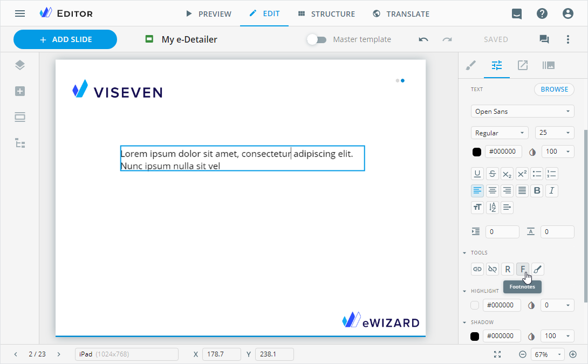This screenshot has height=364, width=588.
Task: Insert a link with the link tool
Action: pos(477,269)
